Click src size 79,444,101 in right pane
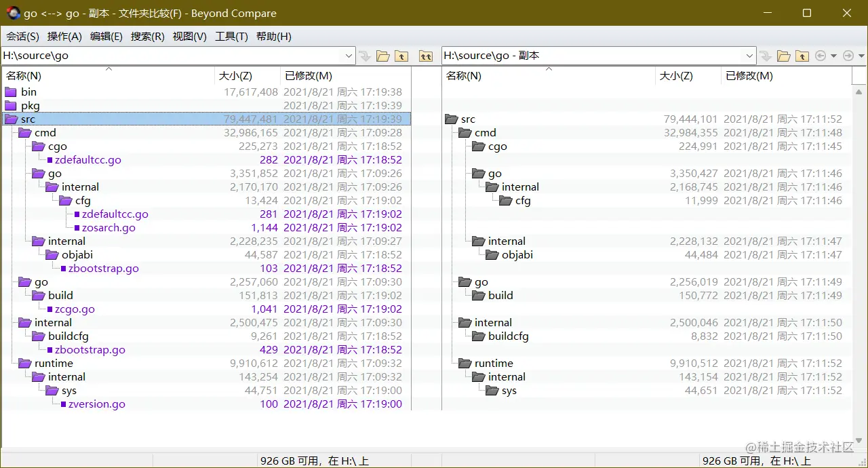The image size is (868, 468). click(690, 119)
